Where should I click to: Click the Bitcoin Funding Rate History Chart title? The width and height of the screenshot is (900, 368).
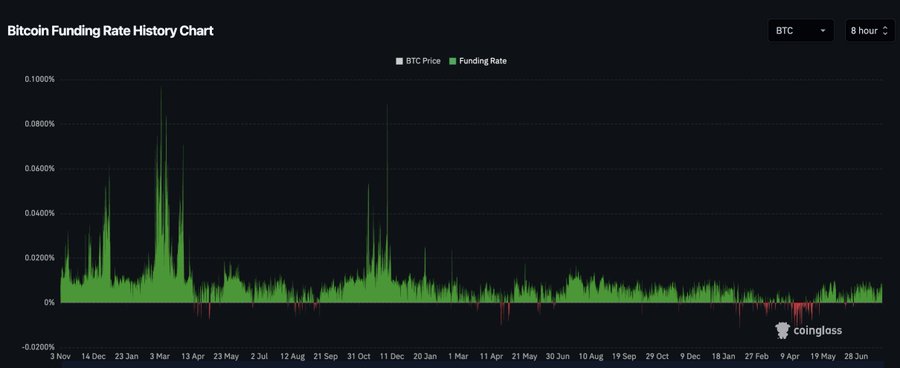(110, 31)
